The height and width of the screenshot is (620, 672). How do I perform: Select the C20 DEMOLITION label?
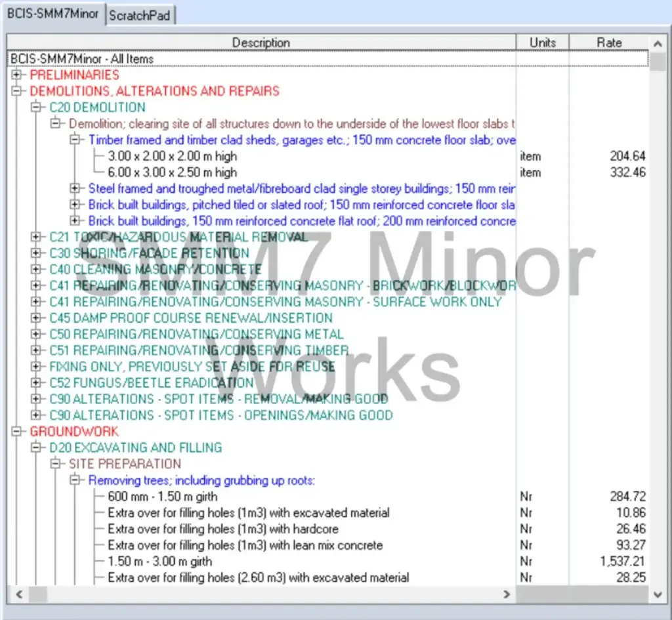click(x=97, y=107)
